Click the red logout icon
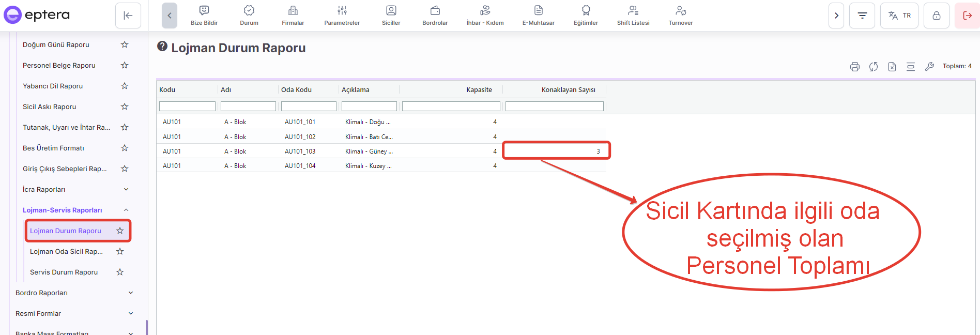Image resolution: width=980 pixels, height=335 pixels. coord(967,16)
